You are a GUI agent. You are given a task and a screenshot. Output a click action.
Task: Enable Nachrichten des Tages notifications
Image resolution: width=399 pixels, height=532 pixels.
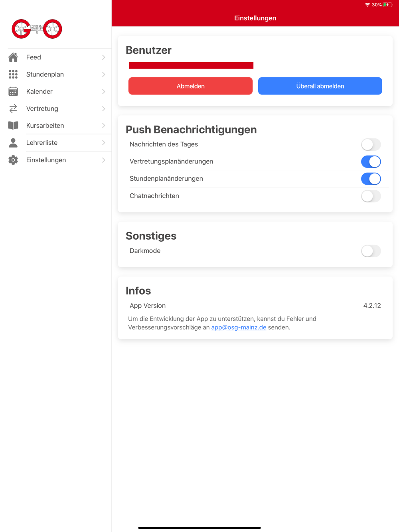pos(371,144)
